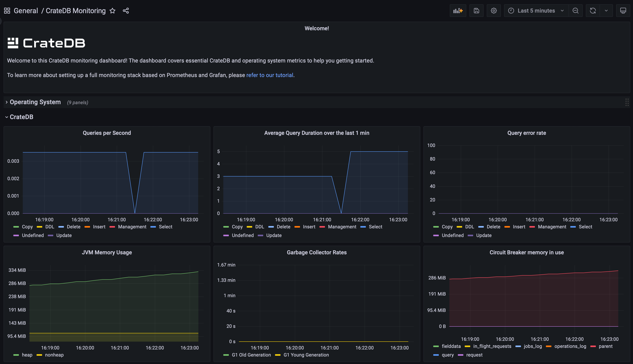633x364 pixels.
Task: Open dashboards grid icon
Action: click(7, 11)
